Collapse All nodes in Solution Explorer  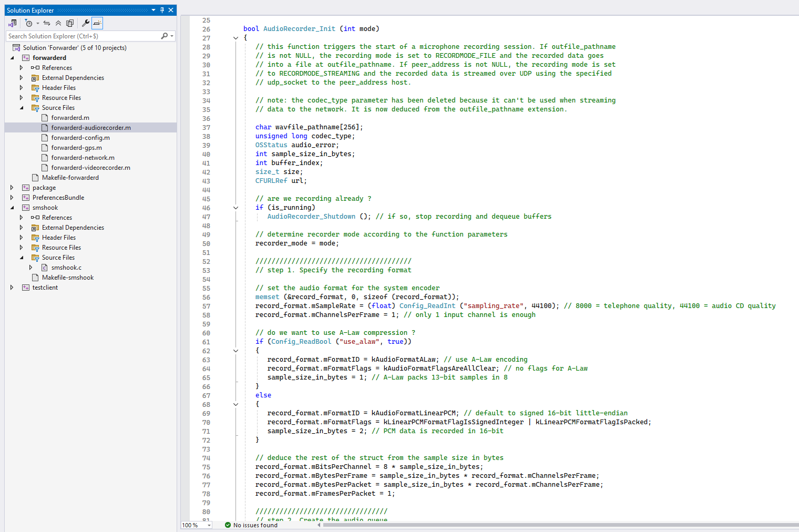click(x=58, y=23)
